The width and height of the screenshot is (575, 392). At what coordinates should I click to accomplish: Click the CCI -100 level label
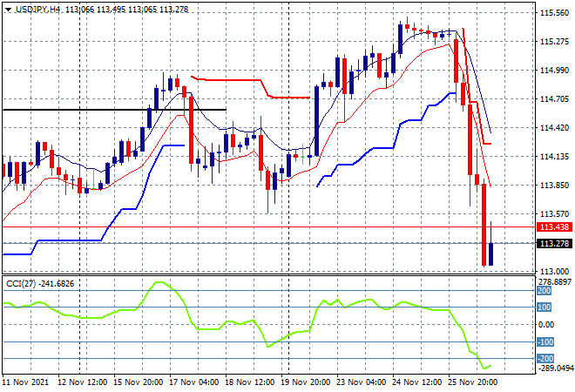545,342
